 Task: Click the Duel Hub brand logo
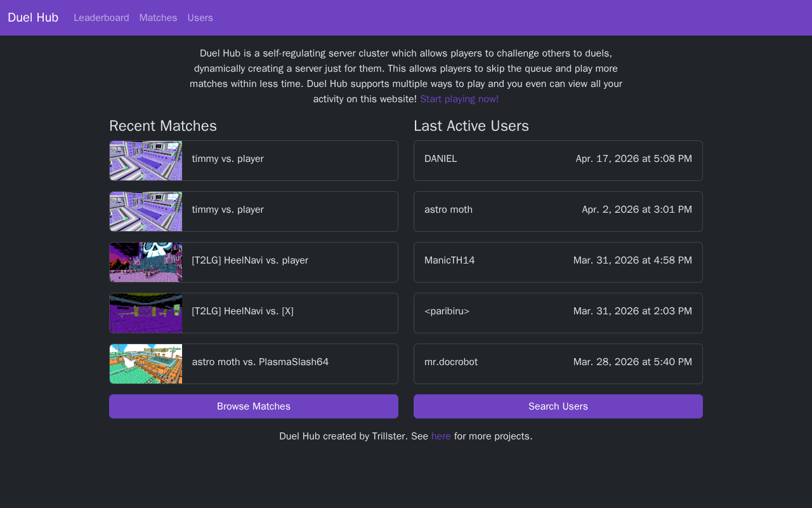click(x=33, y=18)
